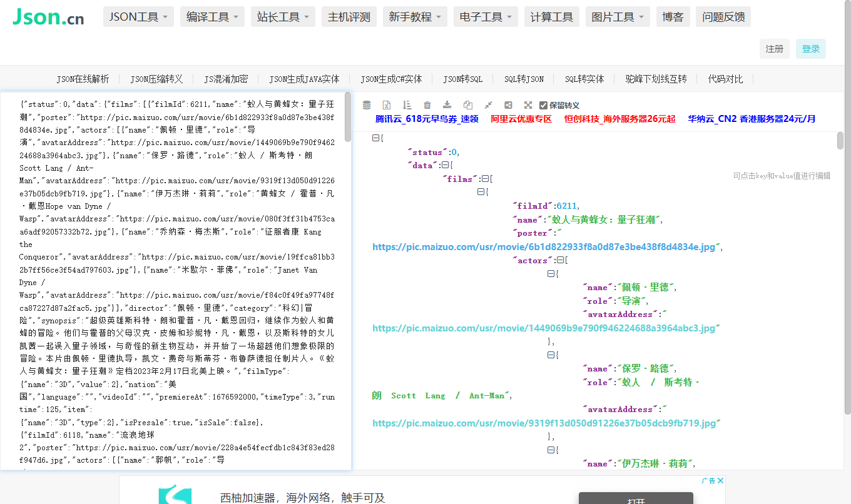Image resolution: width=851 pixels, height=504 pixels.
Task: Open the 新手教程 dropdown menu
Action: [415, 17]
